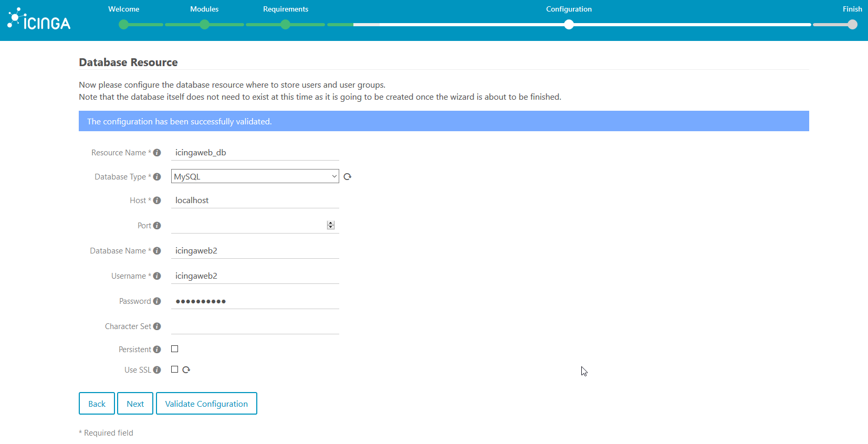Open the Database Type MySQL dropdown

tap(255, 176)
